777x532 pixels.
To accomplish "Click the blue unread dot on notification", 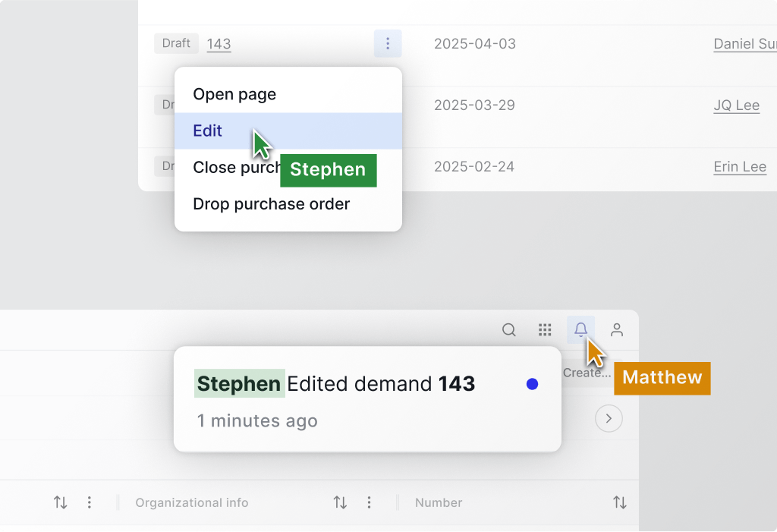I will (x=532, y=385).
